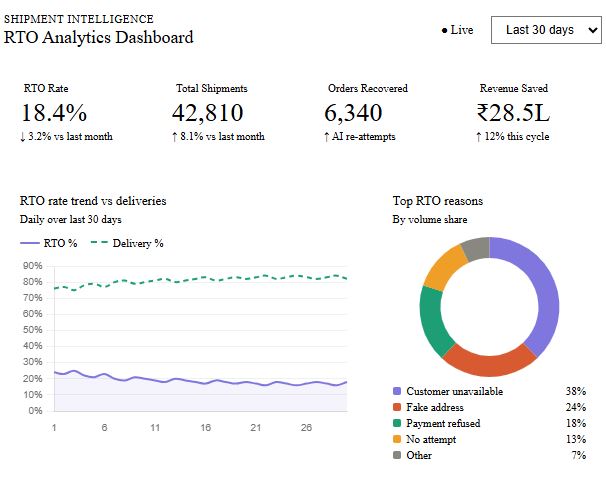606x496 pixels.
Task: Click the 'No attempt' legend label
Action: [x=431, y=439]
